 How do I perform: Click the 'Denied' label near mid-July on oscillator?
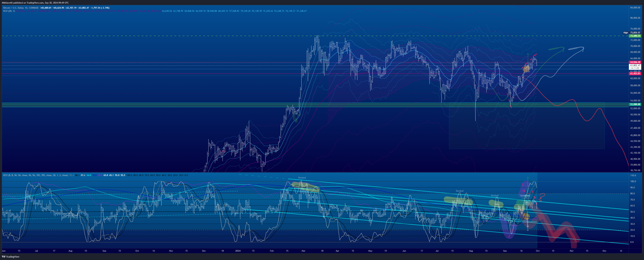pos(460,191)
